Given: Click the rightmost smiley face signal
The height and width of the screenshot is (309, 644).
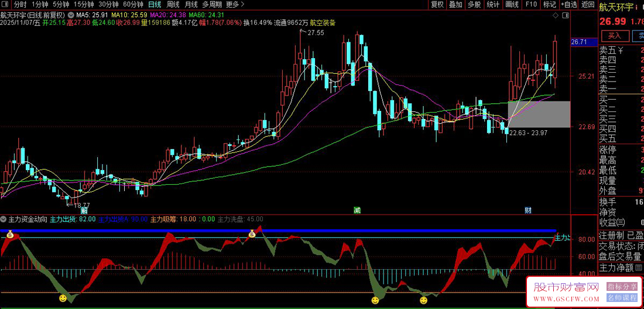Looking at the screenshot, I should click(x=423, y=300).
